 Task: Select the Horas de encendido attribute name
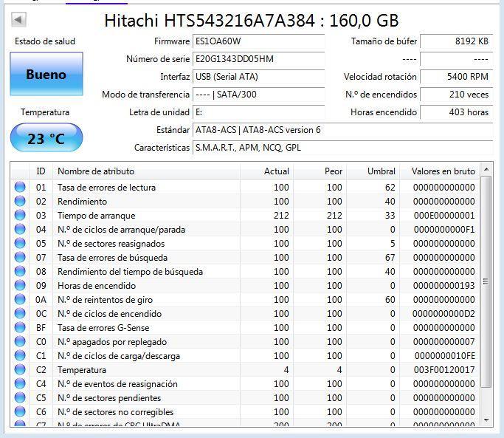click(x=97, y=286)
